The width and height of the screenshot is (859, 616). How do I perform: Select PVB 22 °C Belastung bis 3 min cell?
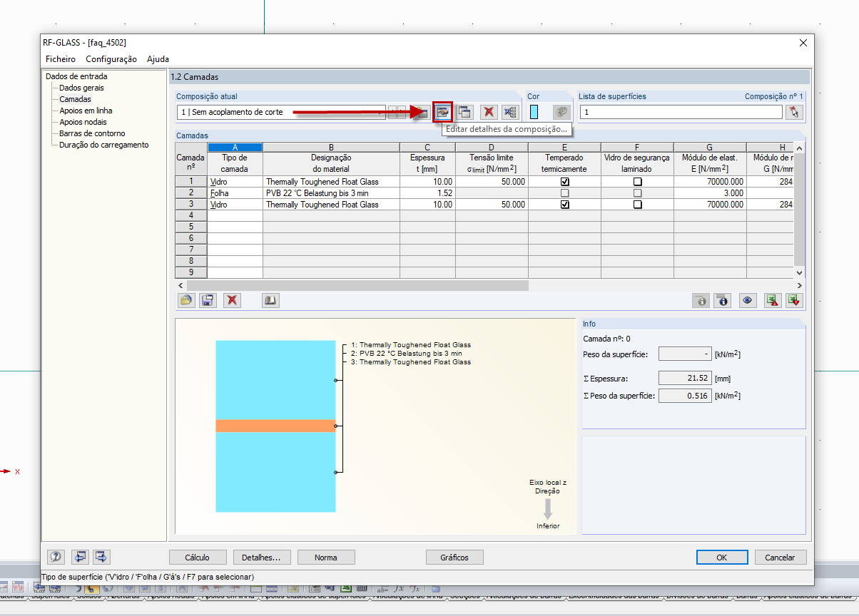pyautogui.click(x=331, y=193)
